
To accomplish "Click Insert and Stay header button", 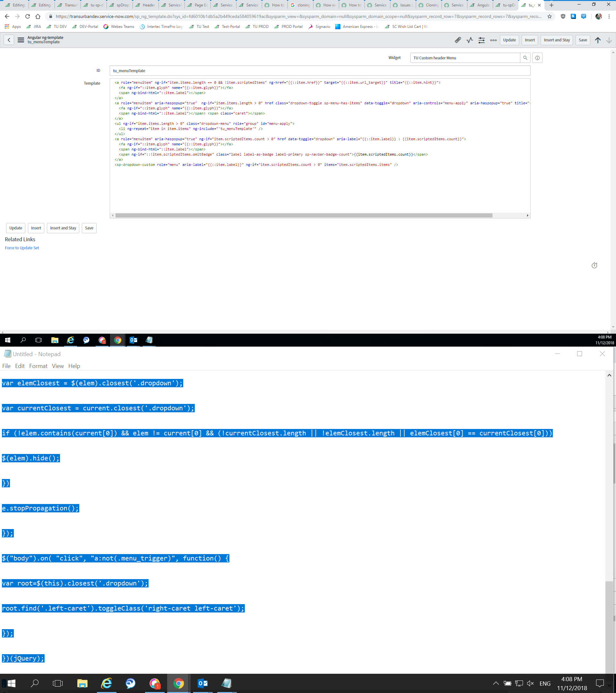I will 557,40.
